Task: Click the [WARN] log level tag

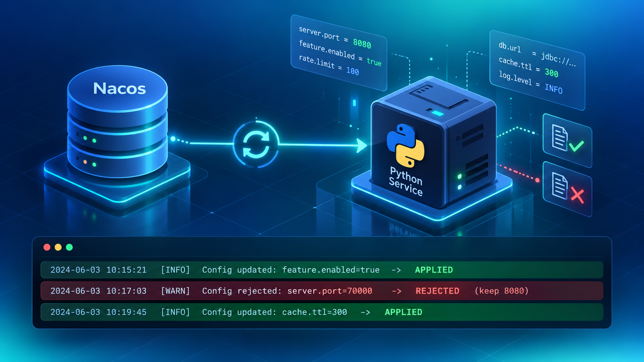Action: tap(176, 291)
